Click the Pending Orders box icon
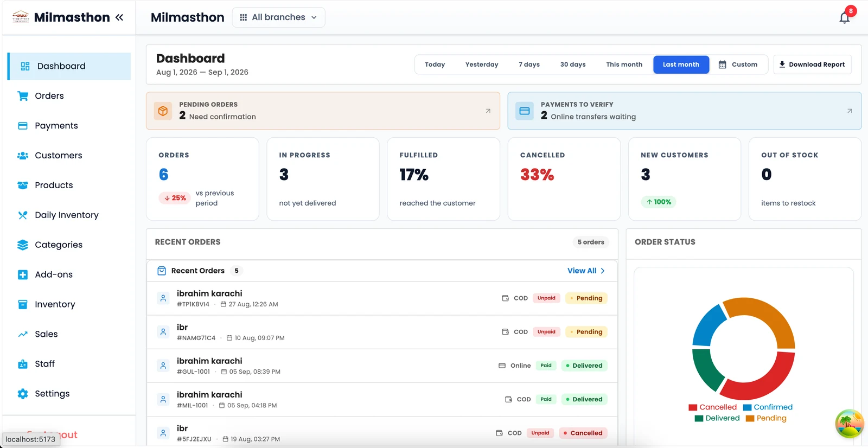Screen dimensions: 868x448 pos(163,111)
